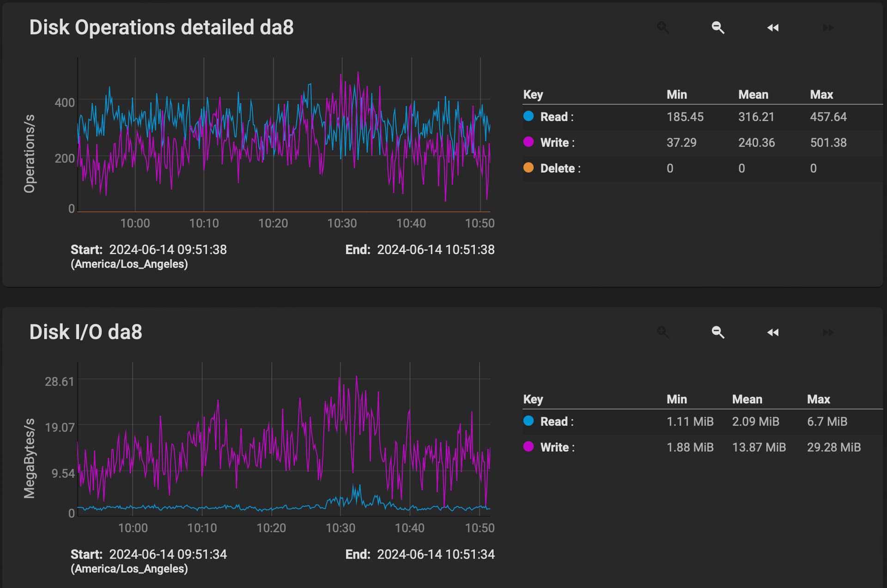Click Mean column header in Disk I/O table

(x=747, y=399)
